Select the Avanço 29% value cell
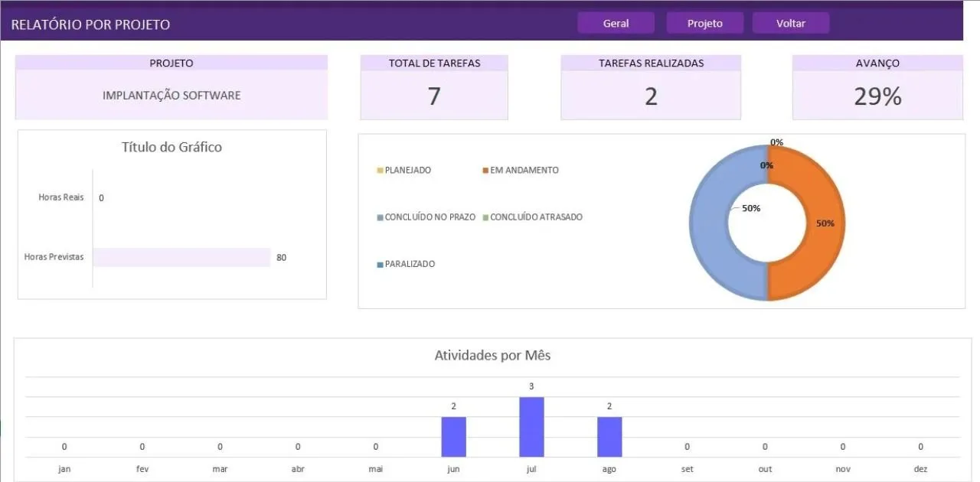Screen dimensions: 980x482 pyautogui.click(x=877, y=96)
